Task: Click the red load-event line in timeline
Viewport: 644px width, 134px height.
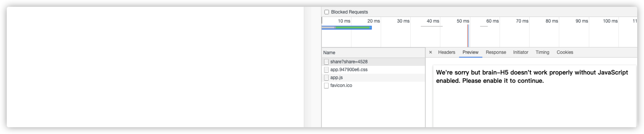Action: (468, 36)
